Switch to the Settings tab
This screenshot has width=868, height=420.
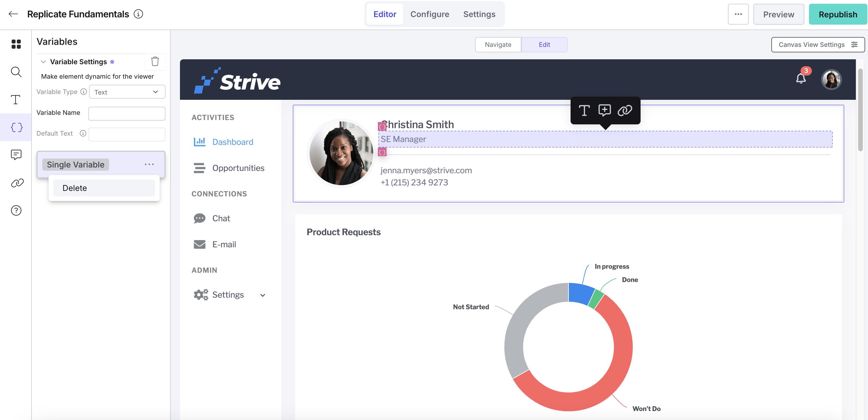pos(479,14)
